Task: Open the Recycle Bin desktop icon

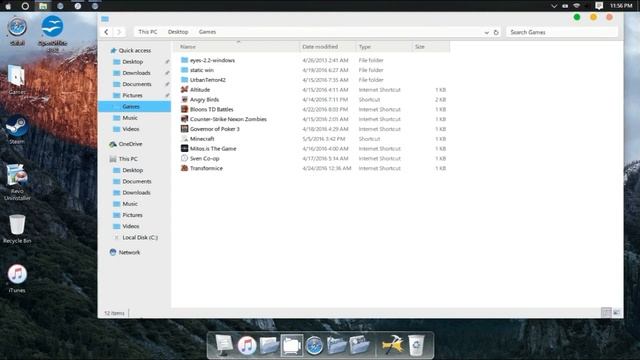Action: pos(17,229)
